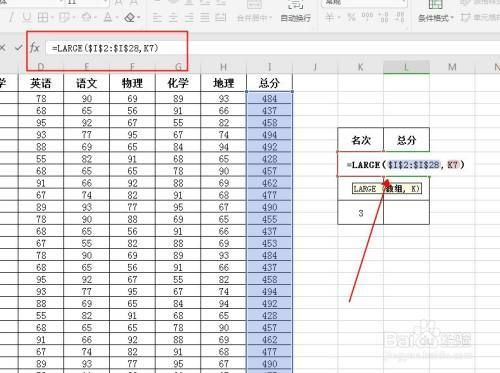Apply percent style

coord(351,17)
